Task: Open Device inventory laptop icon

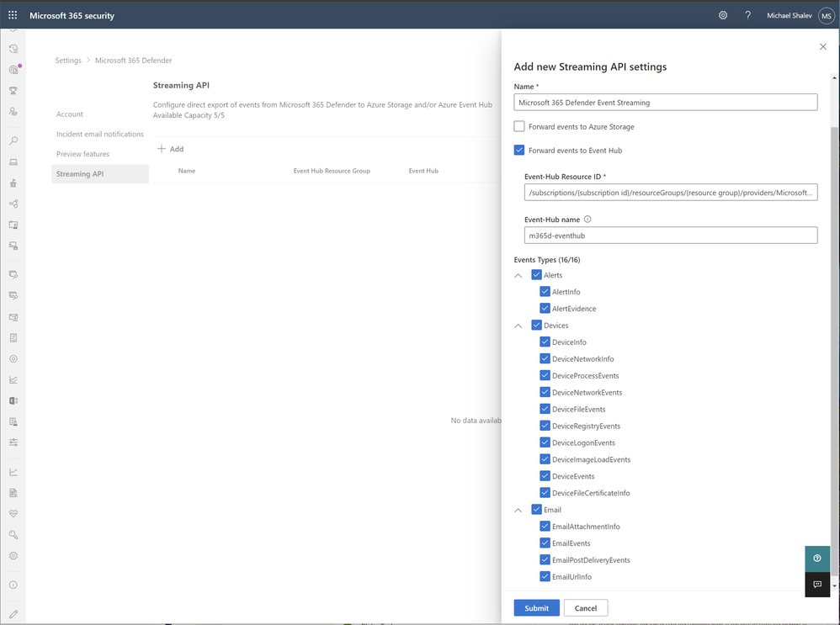Action: (x=13, y=162)
